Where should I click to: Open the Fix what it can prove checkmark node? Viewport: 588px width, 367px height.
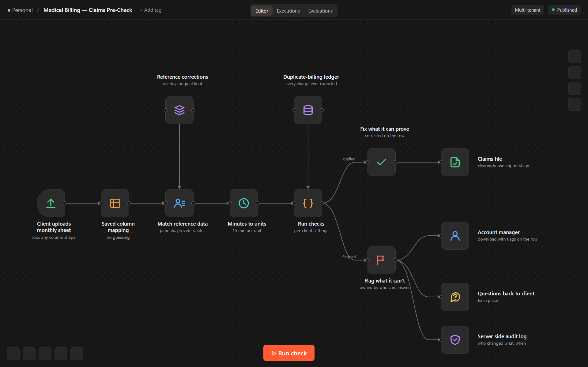coord(382,162)
